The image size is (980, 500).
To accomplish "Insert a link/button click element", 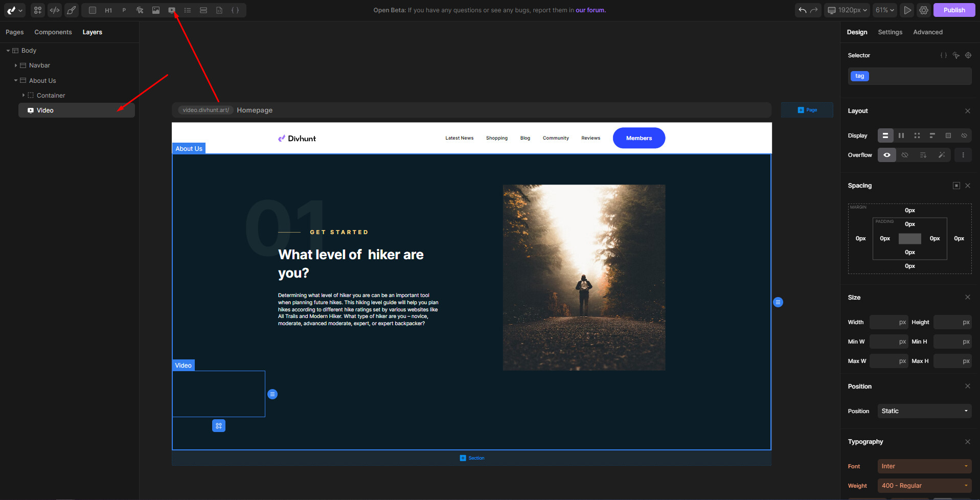I will (x=140, y=10).
